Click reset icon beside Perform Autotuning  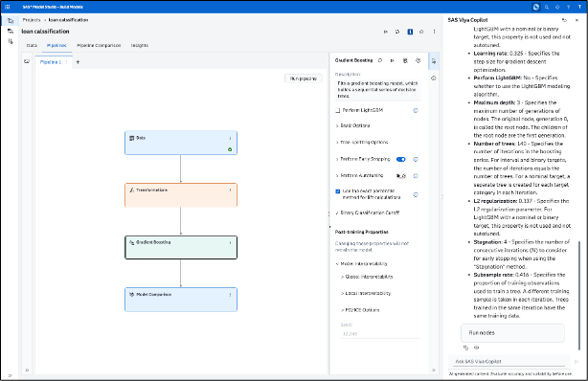click(x=416, y=176)
